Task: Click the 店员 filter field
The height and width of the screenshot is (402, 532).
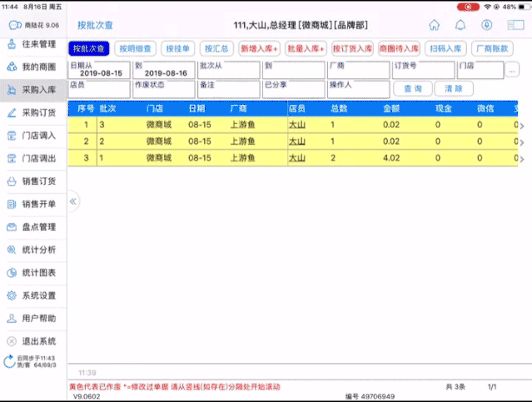Action: click(x=99, y=89)
